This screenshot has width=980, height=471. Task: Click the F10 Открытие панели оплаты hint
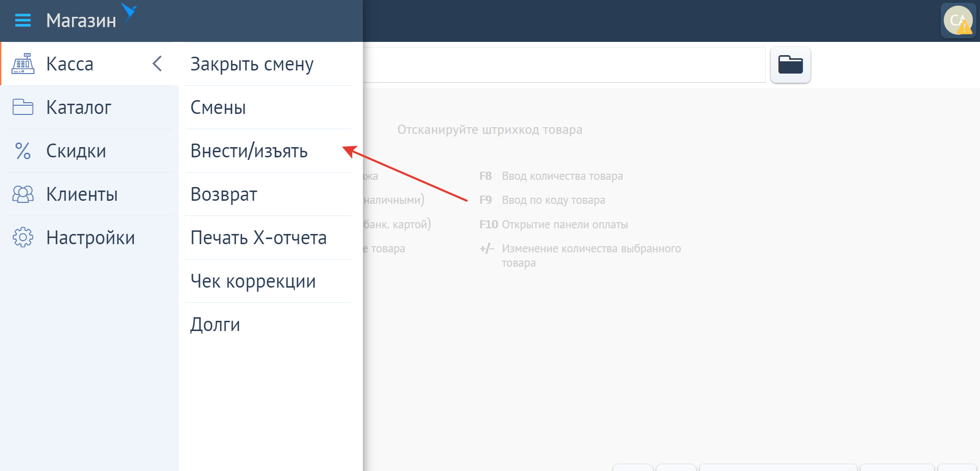(x=554, y=225)
